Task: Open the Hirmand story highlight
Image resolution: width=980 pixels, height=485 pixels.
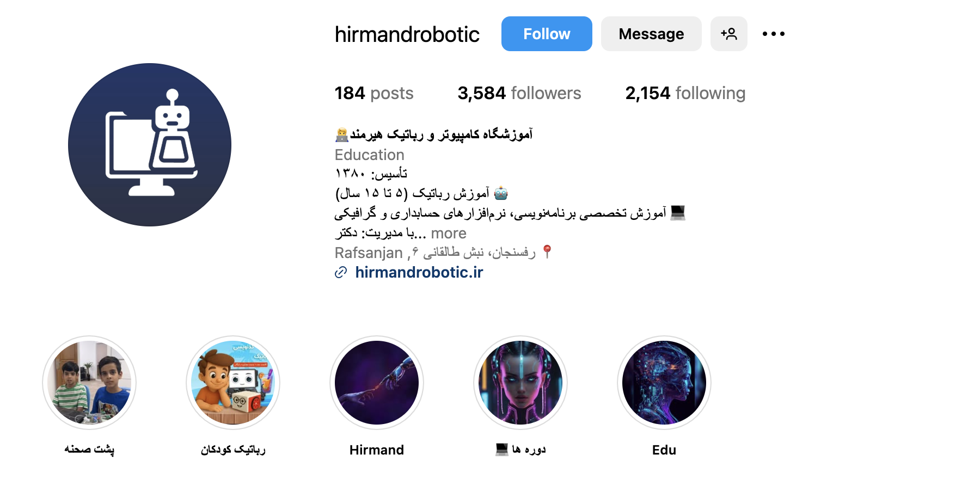Action: pyautogui.click(x=377, y=383)
